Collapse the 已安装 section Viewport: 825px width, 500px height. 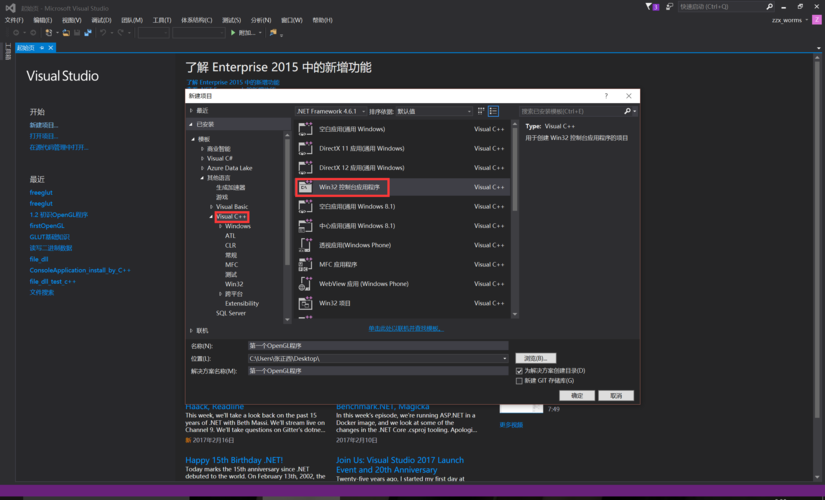tap(192, 124)
